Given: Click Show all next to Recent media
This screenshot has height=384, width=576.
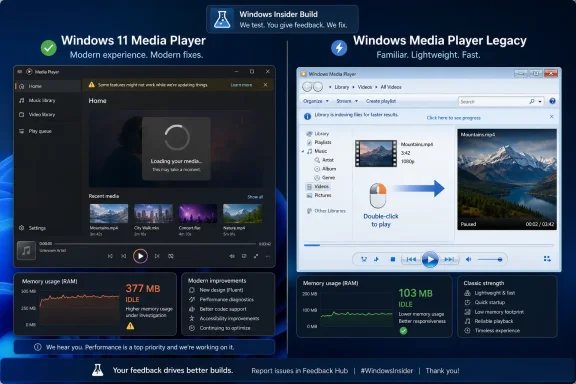Looking at the screenshot, I should (x=255, y=197).
